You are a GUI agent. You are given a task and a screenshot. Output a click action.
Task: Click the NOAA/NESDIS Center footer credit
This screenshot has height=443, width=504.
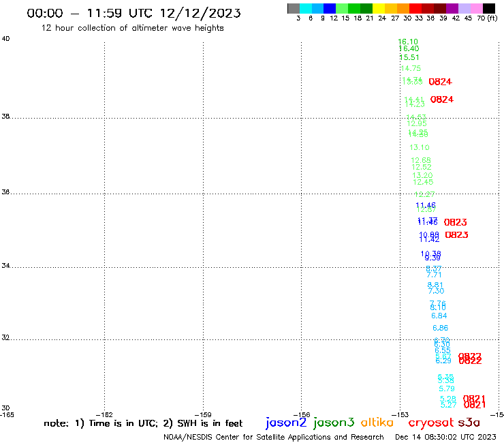pyautogui.click(x=274, y=438)
